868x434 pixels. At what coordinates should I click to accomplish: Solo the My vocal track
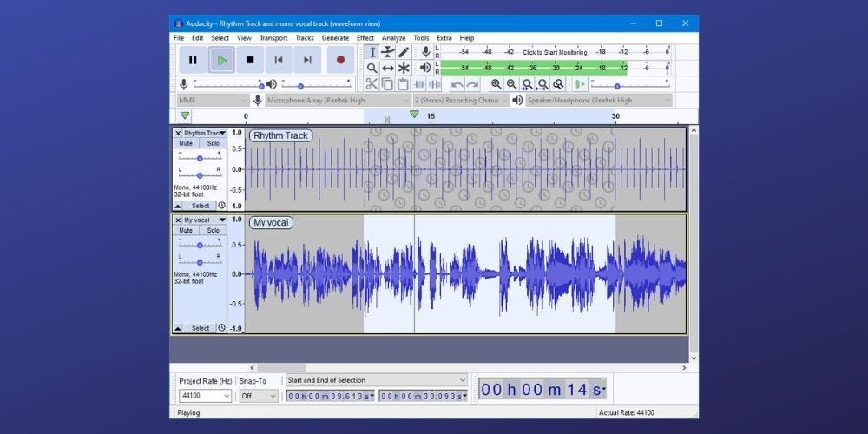(214, 230)
